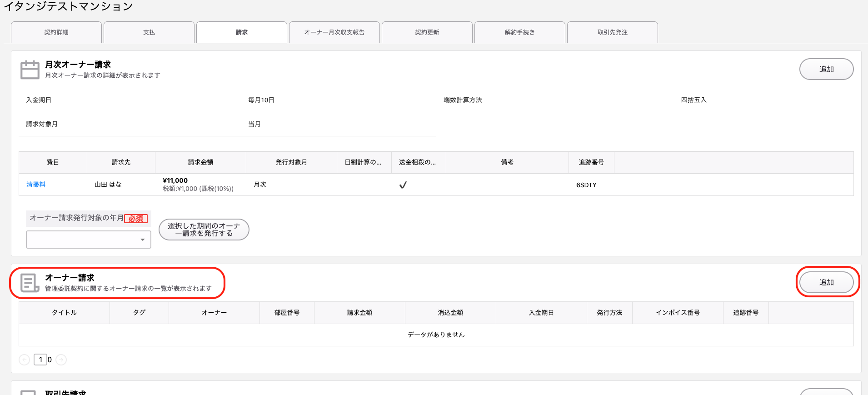This screenshot has width=868, height=395.
Task: Click the 消込金額 column header
Action: tap(450, 313)
